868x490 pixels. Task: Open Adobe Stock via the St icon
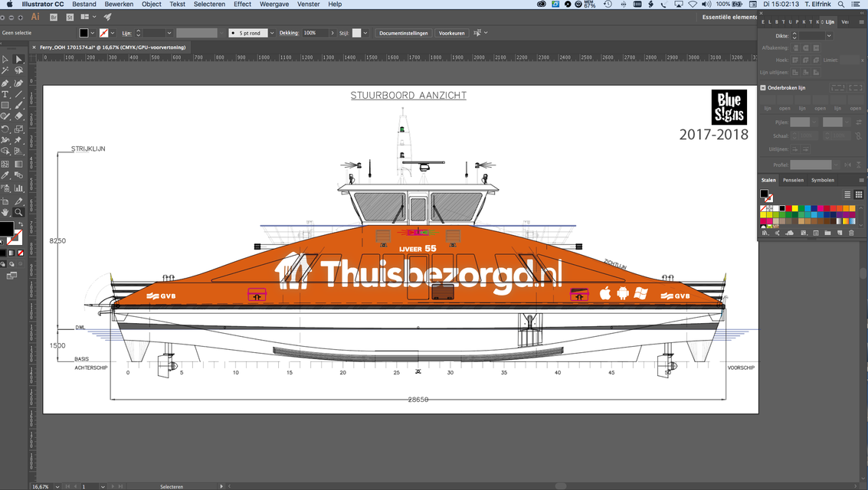tap(70, 17)
